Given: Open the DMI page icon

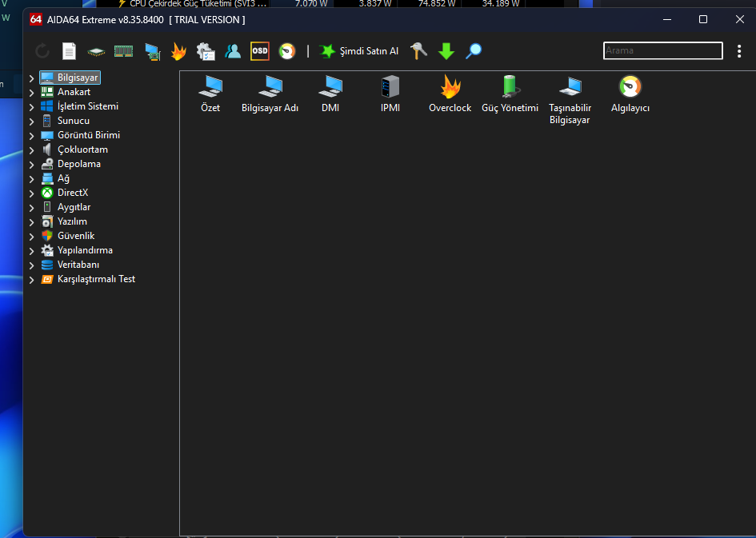Looking at the screenshot, I should tap(330, 94).
